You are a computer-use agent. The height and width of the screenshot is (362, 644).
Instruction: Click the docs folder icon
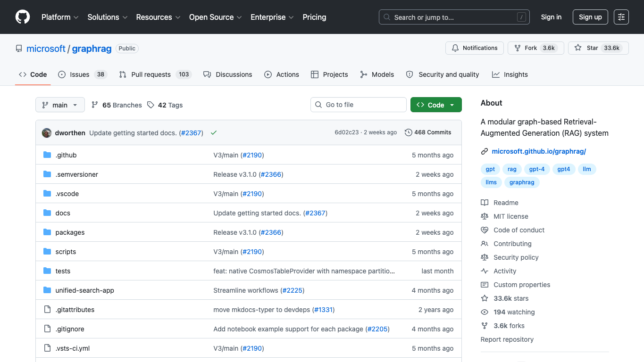click(47, 213)
